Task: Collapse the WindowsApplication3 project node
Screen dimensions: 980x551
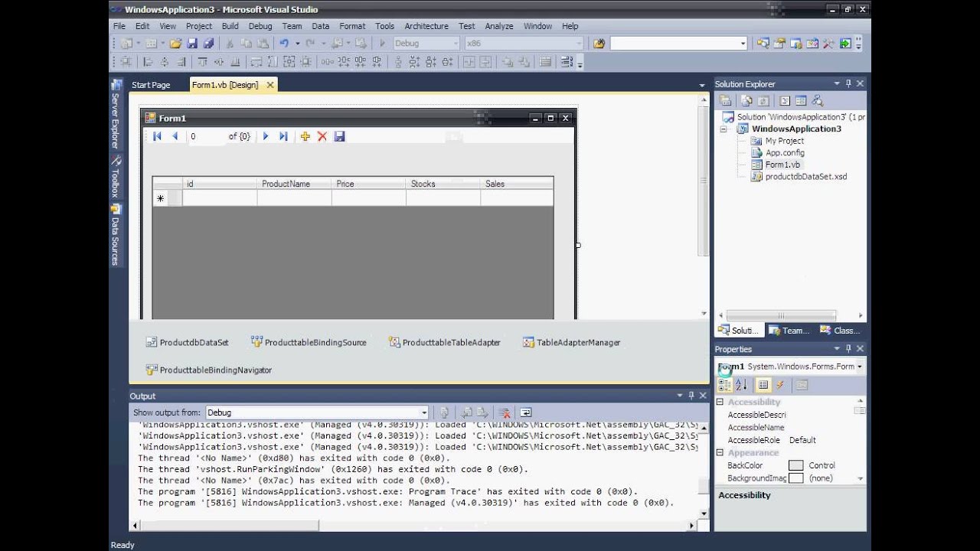Action: point(724,129)
